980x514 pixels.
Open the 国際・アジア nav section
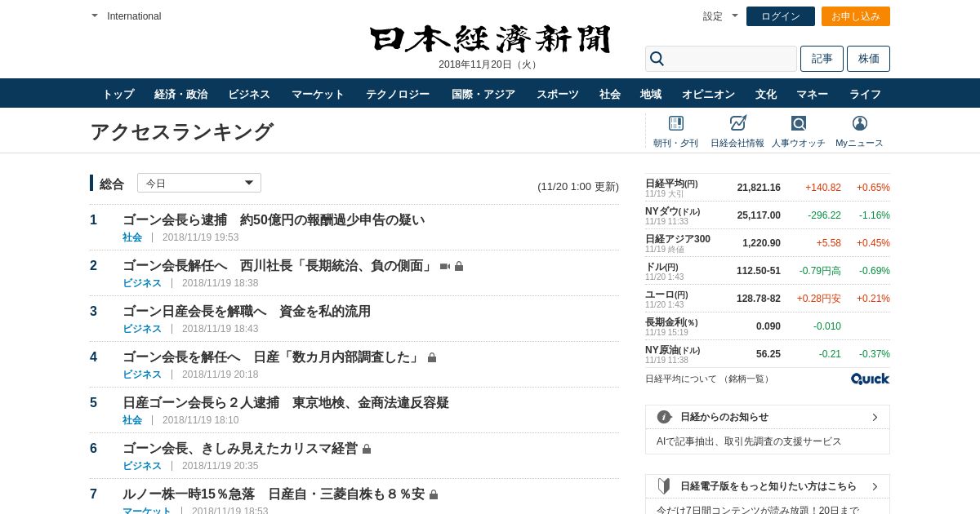pyautogui.click(x=483, y=94)
